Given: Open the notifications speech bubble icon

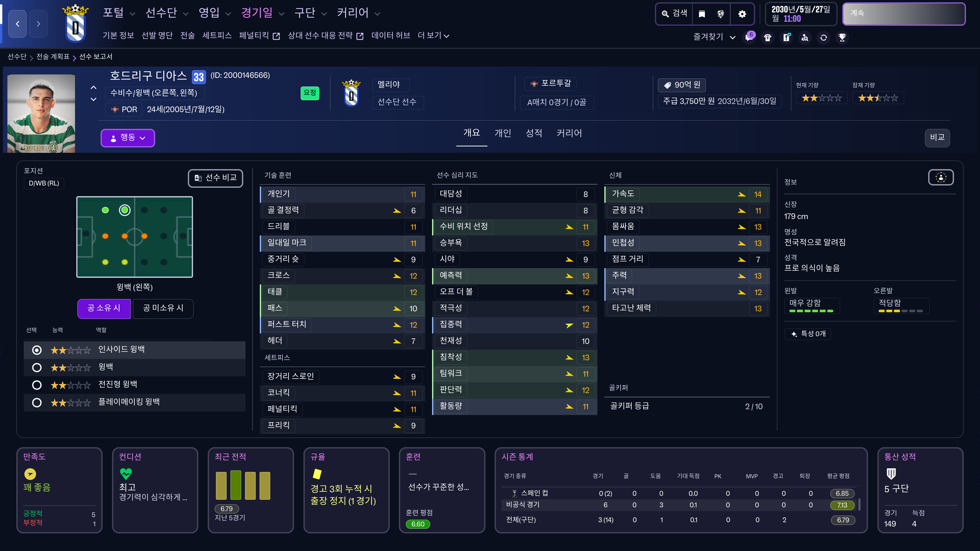Looking at the screenshot, I should (x=749, y=37).
